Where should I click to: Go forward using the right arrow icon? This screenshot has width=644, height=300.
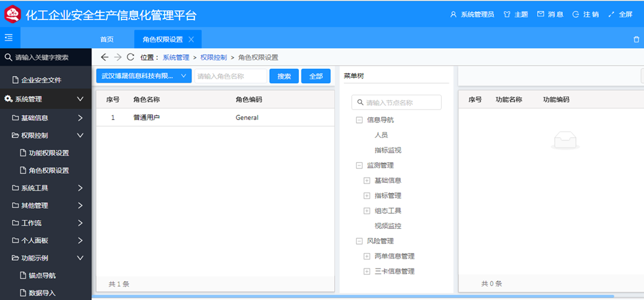pos(118,57)
